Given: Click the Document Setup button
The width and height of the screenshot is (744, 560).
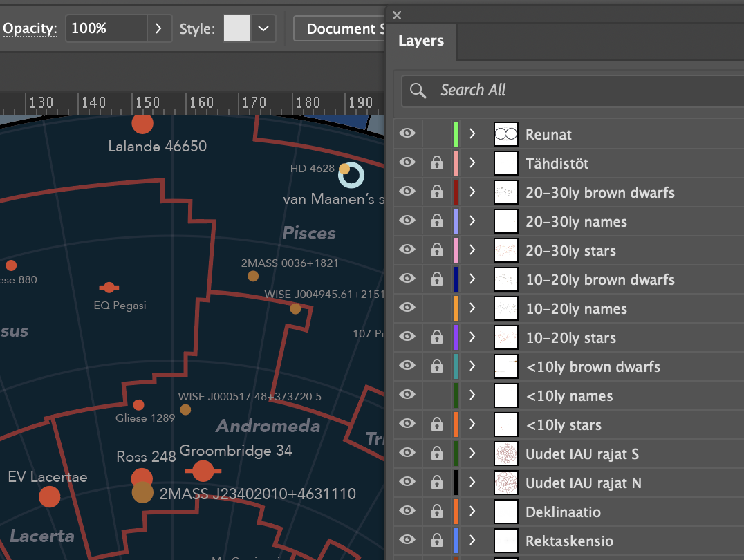Looking at the screenshot, I should [340, 28].
